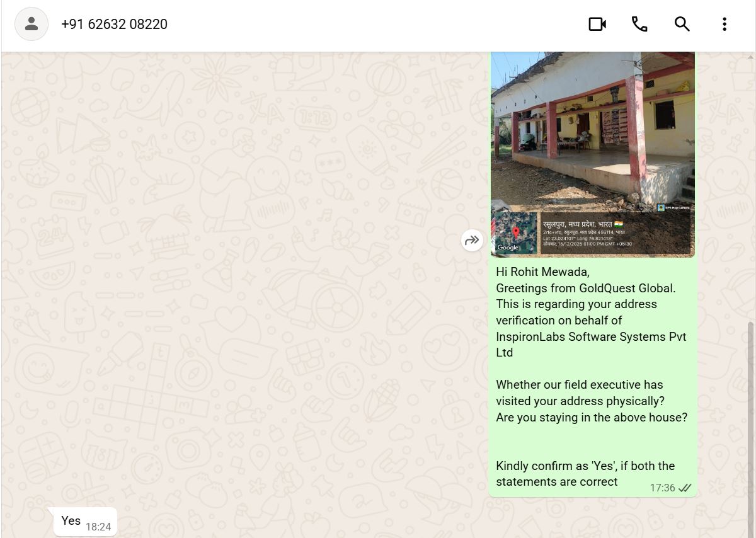Open search in this chat
This screenshot has width=756, height=538.
682,25
